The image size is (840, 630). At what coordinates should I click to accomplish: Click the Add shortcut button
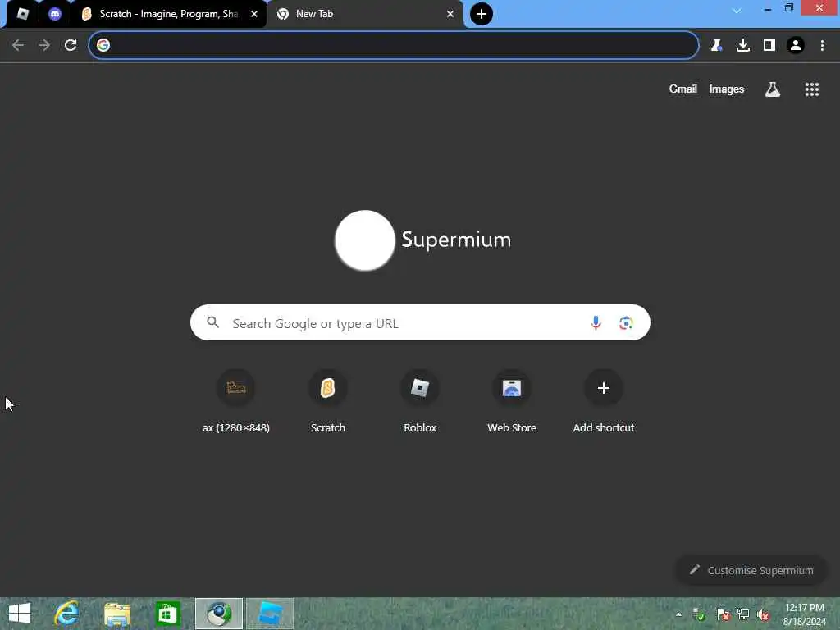604,402
